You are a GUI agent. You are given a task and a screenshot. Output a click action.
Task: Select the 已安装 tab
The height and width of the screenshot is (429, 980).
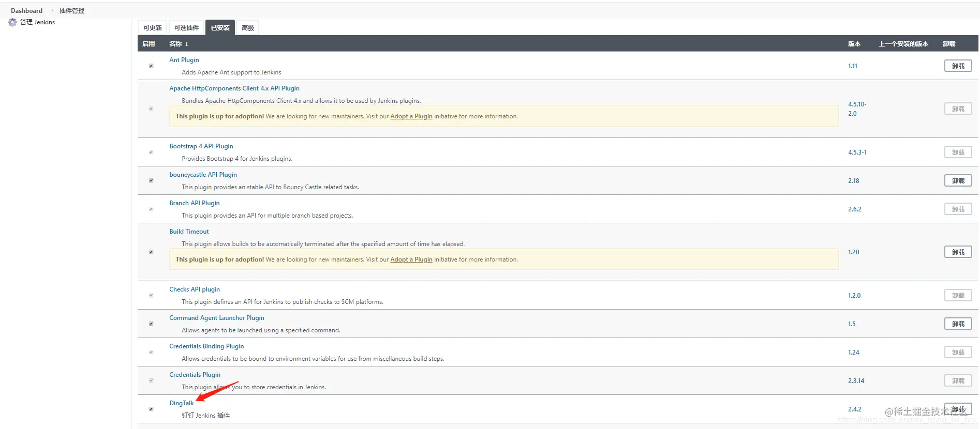tap(220, 28)
